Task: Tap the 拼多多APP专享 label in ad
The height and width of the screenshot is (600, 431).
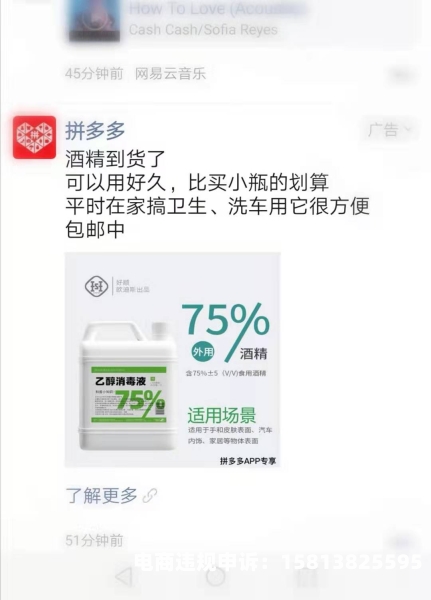Action: click(248, 461)
